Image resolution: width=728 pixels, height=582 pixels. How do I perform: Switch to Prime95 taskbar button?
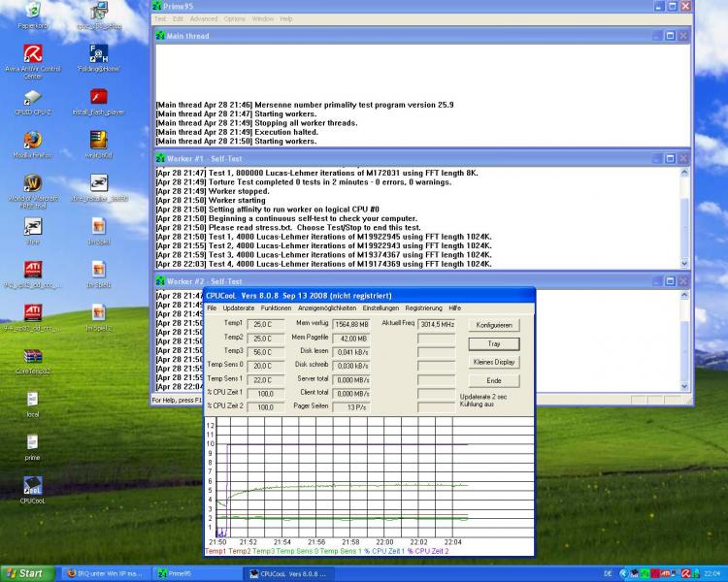point(196,573)
